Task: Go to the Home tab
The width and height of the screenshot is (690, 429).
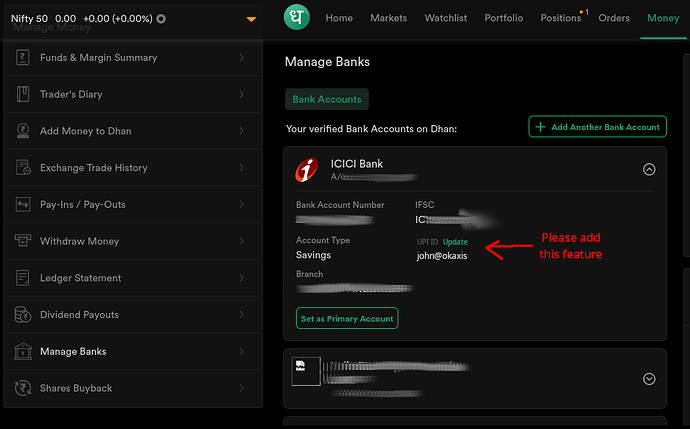Action: pos(339,18)
